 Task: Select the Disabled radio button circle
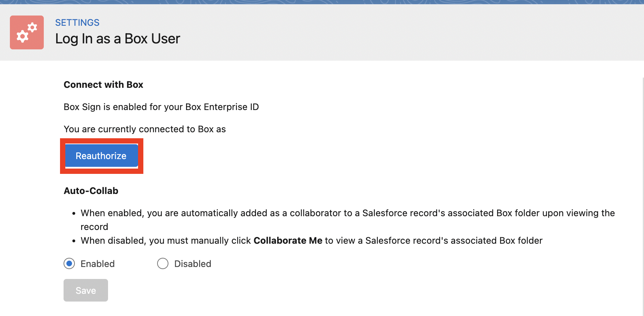(163, 263)
